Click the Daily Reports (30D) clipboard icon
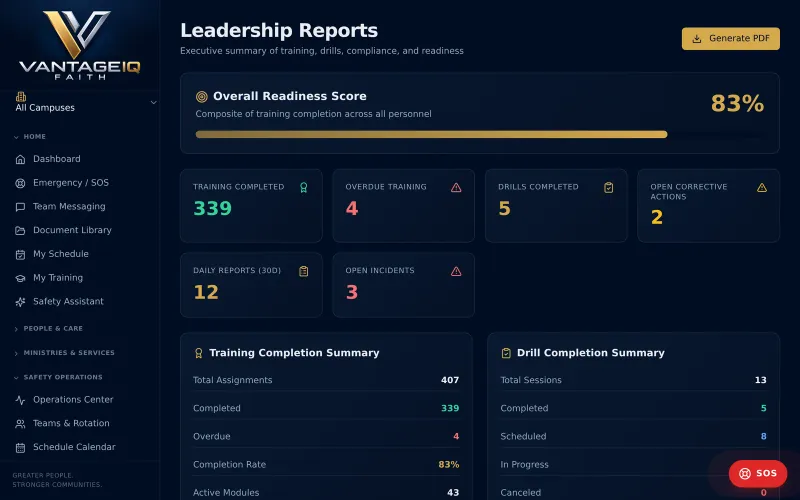The height and width of the screenshot is (500, 800). 304,271
